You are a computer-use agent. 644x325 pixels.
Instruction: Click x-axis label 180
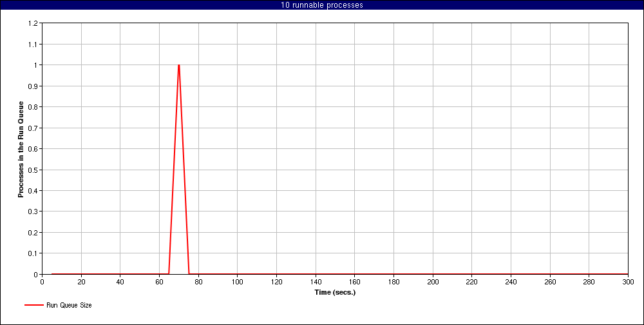coord(393,282)
